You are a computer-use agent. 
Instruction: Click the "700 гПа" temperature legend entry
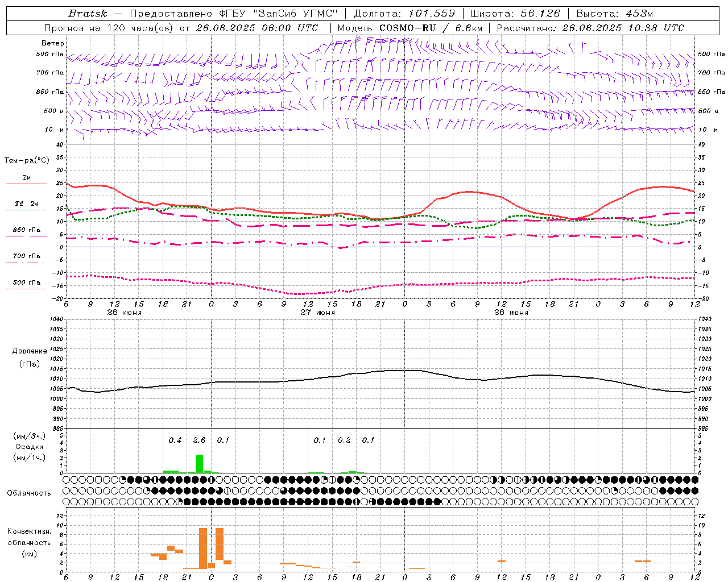[x=26, y=256]
